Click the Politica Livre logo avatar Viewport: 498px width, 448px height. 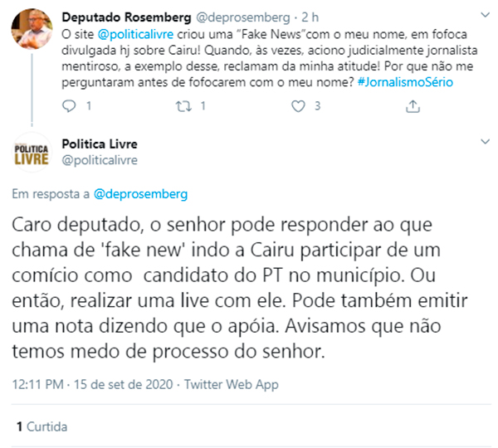click(32, 153)
